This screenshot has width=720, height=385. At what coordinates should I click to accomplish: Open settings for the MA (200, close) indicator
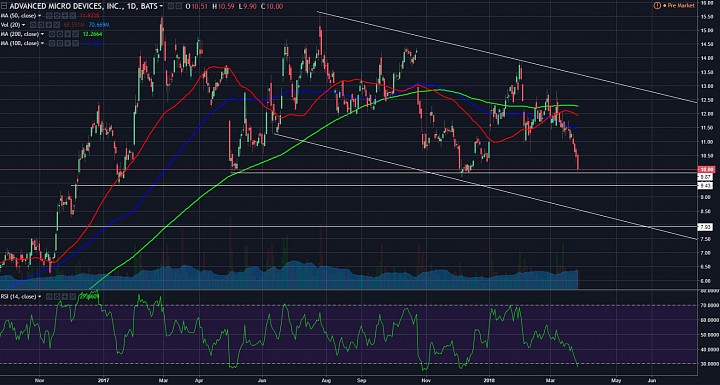pyautogui.click(x=60, y=34)
